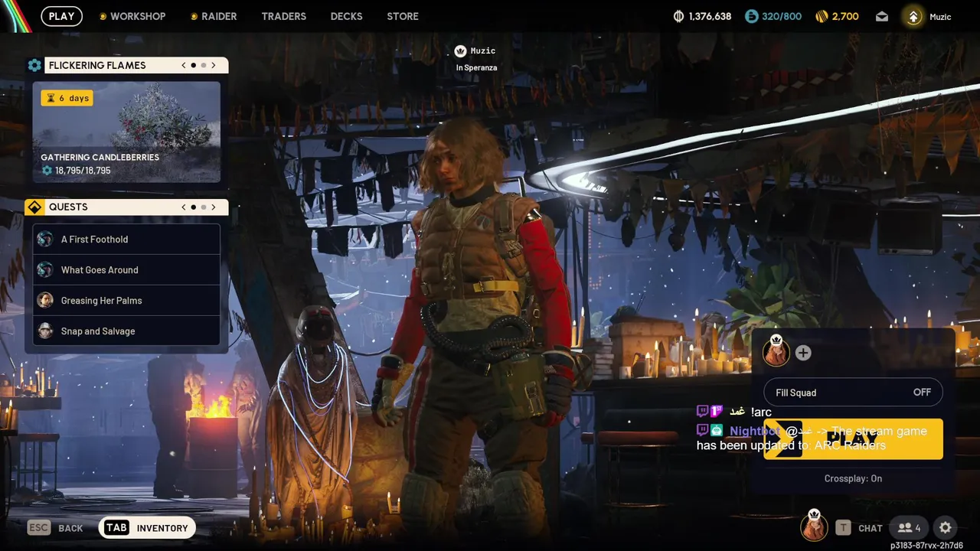Viewport: 980px width, 551px height.
Task: Click the blue currency icon beside 320/800
Action: pyautogui.click(x=751, y=16)
